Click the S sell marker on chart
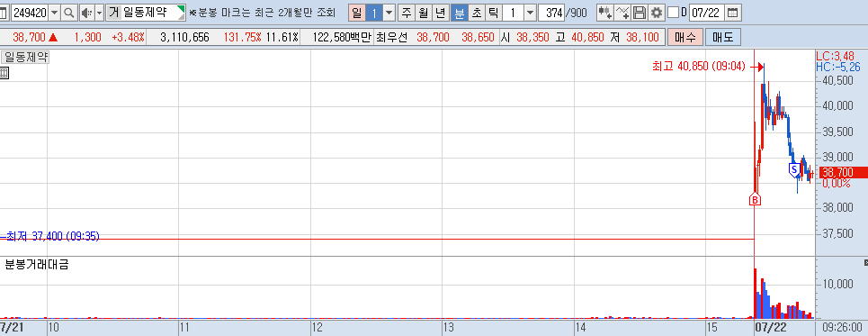This screenshot has width=868, height=336. (794, 169)
